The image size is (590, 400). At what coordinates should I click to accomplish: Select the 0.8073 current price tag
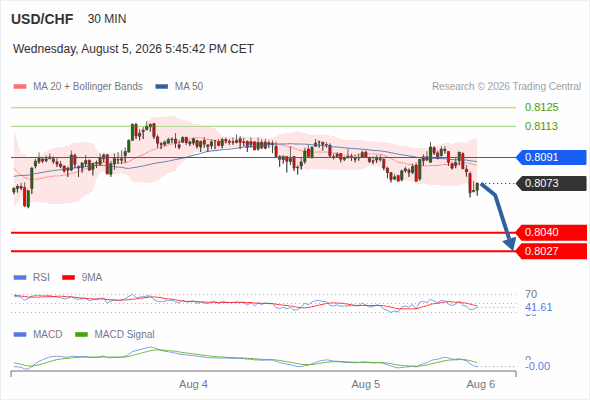coord(551,184)
